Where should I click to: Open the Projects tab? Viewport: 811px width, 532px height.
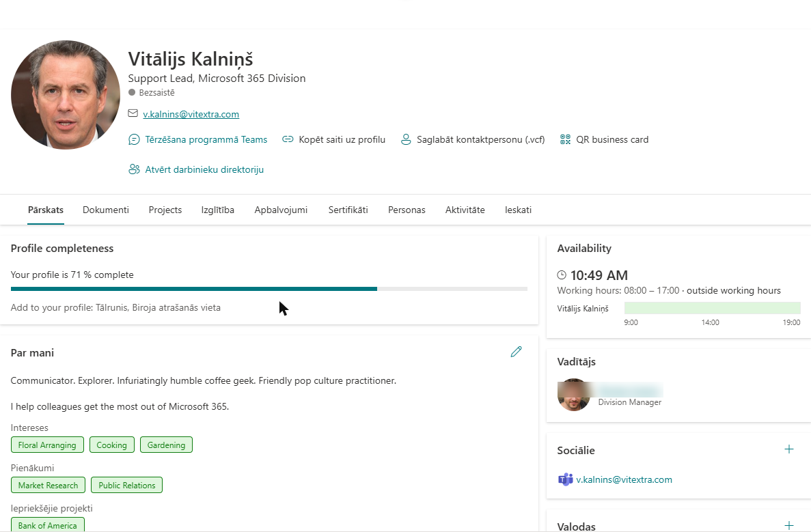point(165,210)
